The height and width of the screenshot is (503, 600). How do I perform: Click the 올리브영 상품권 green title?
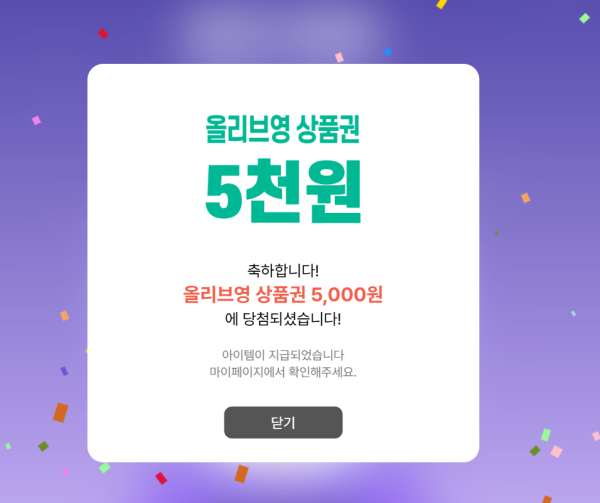tap(282, 129)
